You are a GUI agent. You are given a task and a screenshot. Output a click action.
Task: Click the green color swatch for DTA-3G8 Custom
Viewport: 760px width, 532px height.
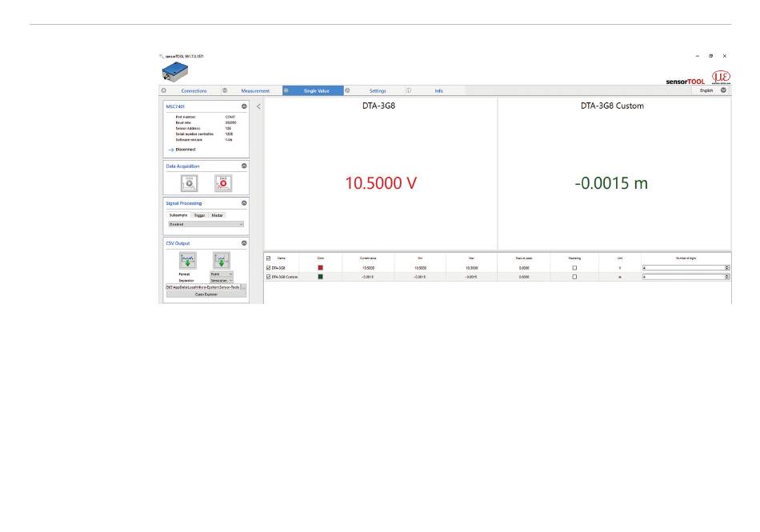coord(320,277)
